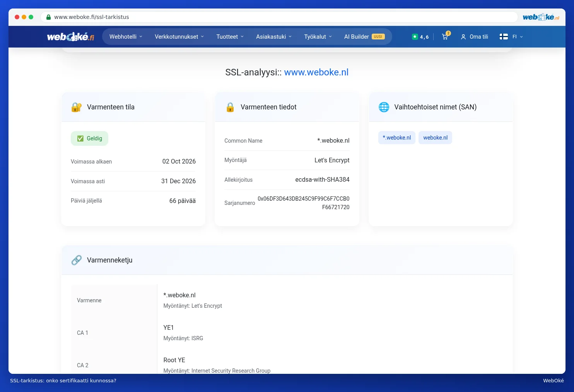This screenshot has width=574, height=392.
Task: Select the 02 Oct 2026 start date
Action: tap(179, 162)
